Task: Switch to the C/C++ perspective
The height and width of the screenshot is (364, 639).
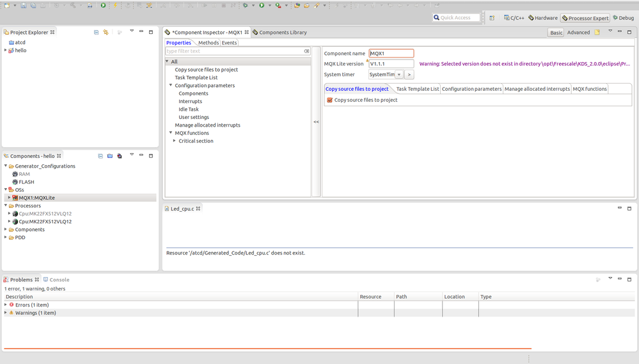Action: 514,18
